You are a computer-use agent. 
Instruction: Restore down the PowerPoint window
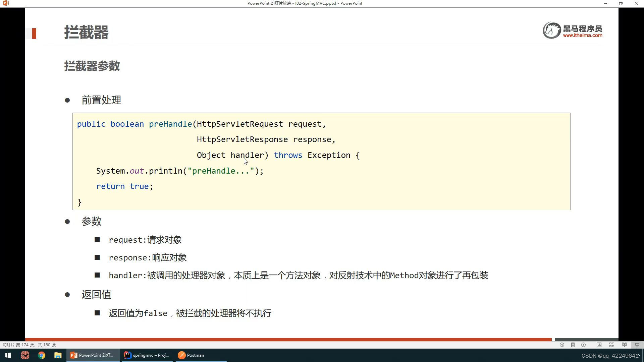pos(621,3)
